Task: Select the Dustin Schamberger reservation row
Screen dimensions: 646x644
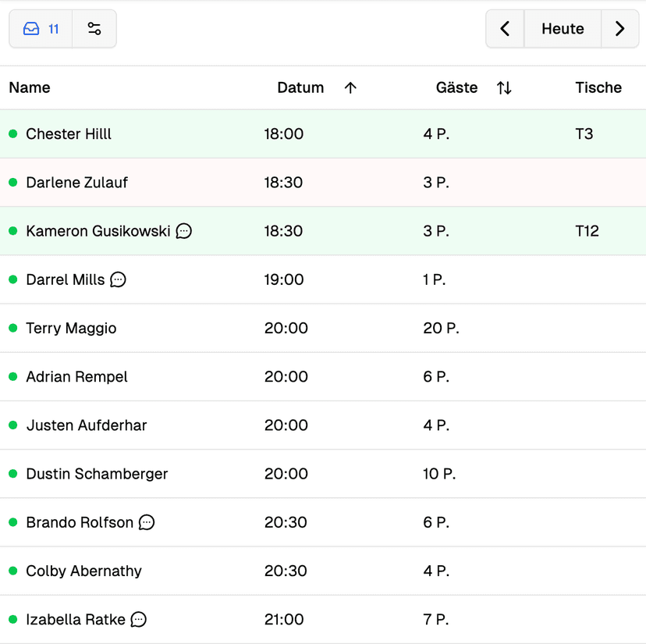Action: 97,474
